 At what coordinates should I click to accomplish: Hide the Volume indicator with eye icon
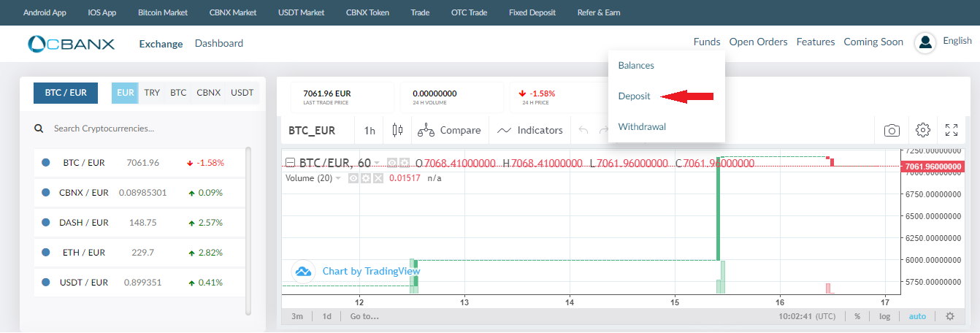(x=354, y=178)
